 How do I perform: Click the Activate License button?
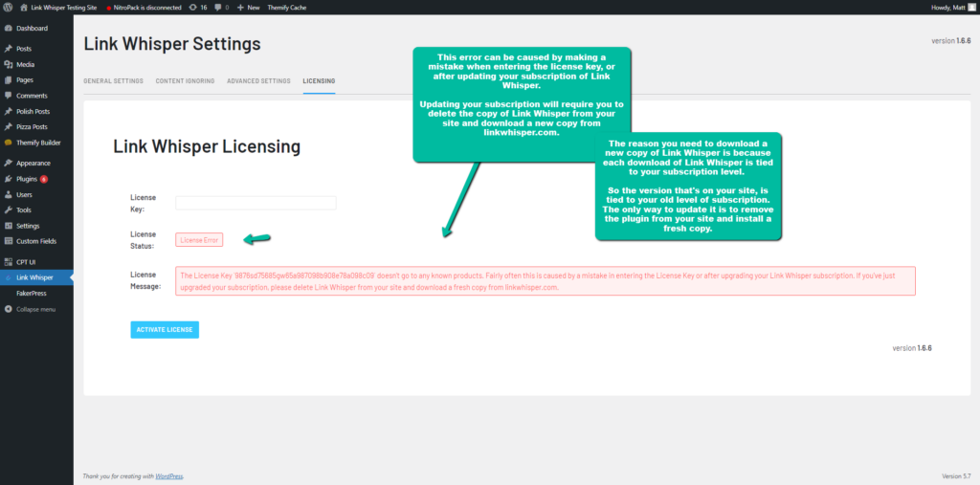pyautogui.click(x=165, y=329)
